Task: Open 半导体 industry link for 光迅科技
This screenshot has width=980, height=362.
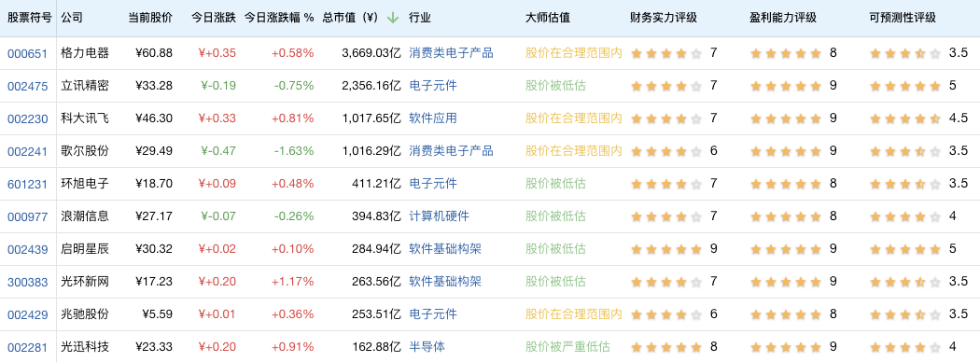Action: pyautogui.click(x=427, y=346)
